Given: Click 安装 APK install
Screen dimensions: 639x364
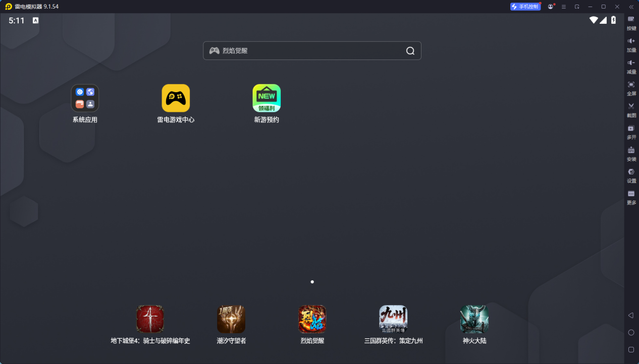Looking at the screenshot, I should [x=631, y=154].
